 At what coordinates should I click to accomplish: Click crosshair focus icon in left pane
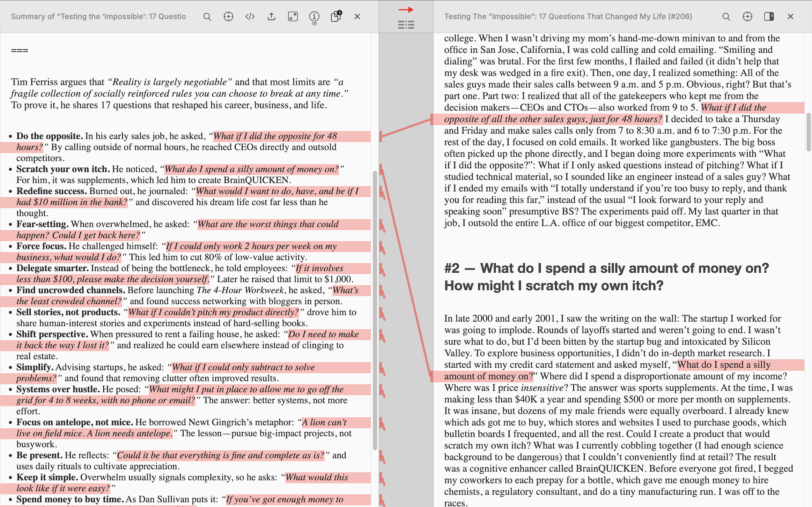point(228,16)
